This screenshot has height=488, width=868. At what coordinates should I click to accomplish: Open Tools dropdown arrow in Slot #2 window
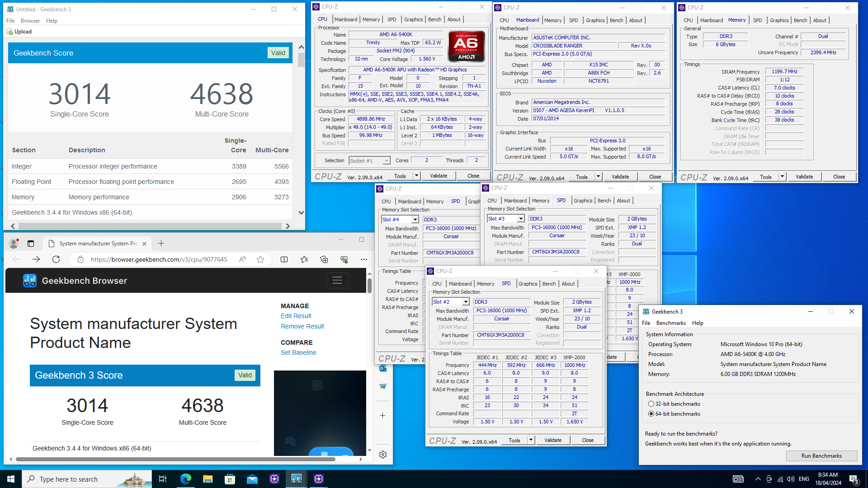coord(531,440)
